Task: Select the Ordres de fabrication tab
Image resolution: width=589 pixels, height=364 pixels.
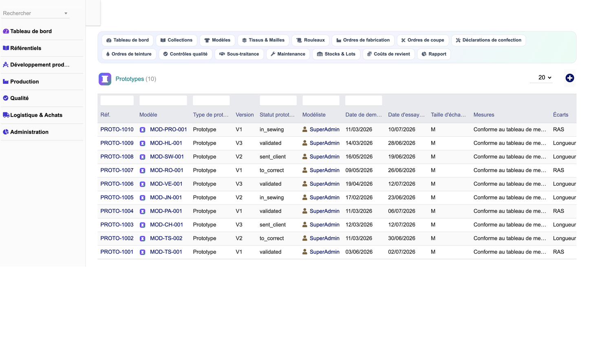Action: tap(363, 40)
